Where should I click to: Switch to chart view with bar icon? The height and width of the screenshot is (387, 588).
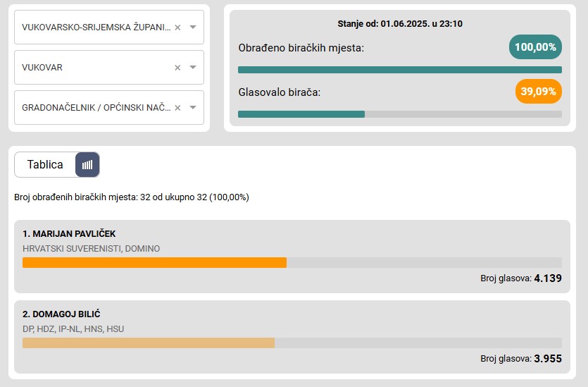point(87,164)
